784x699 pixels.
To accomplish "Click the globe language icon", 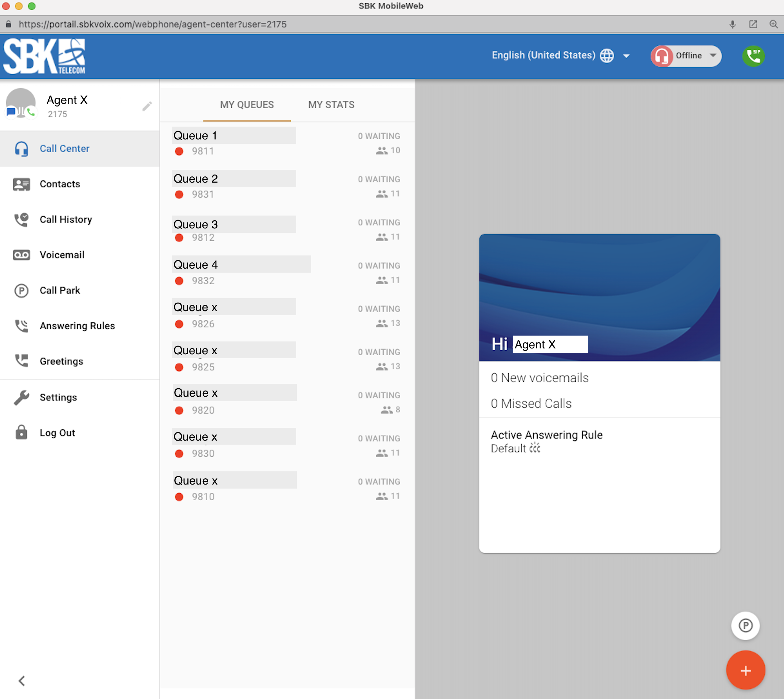I will (607, 56).
